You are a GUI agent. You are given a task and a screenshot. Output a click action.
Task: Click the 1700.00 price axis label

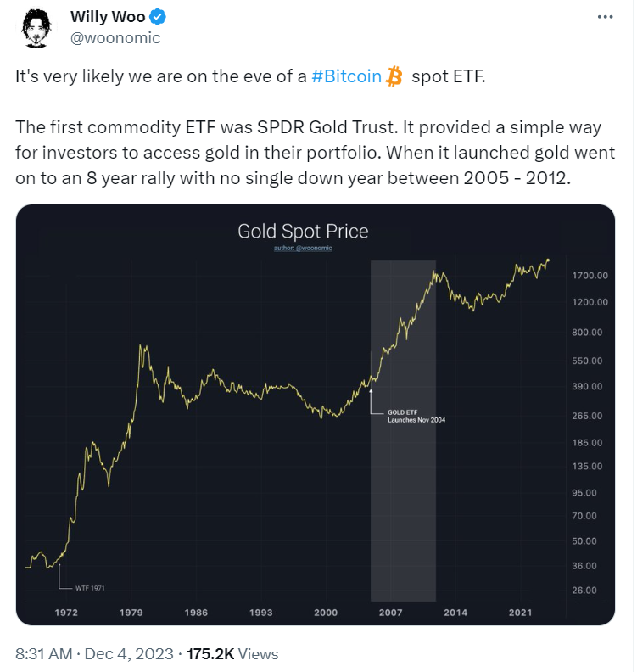(x=589, y=276)
